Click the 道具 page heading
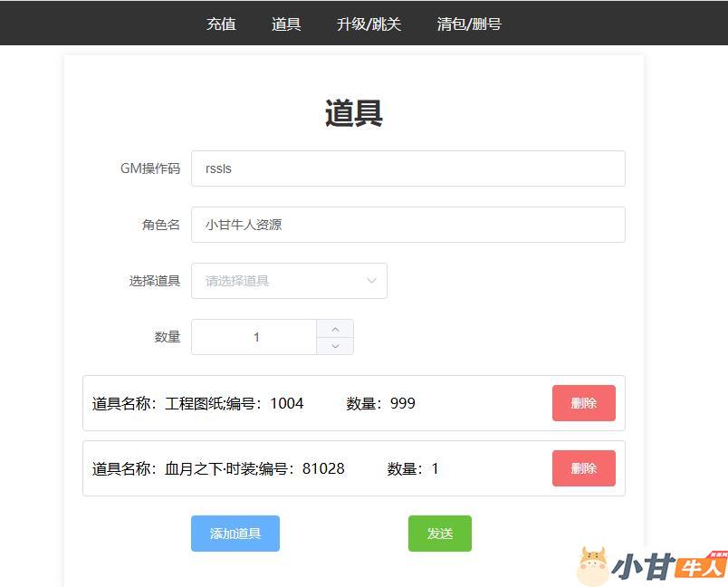The height and width of the screenshot is (587, 728). [x=354, y=113]
